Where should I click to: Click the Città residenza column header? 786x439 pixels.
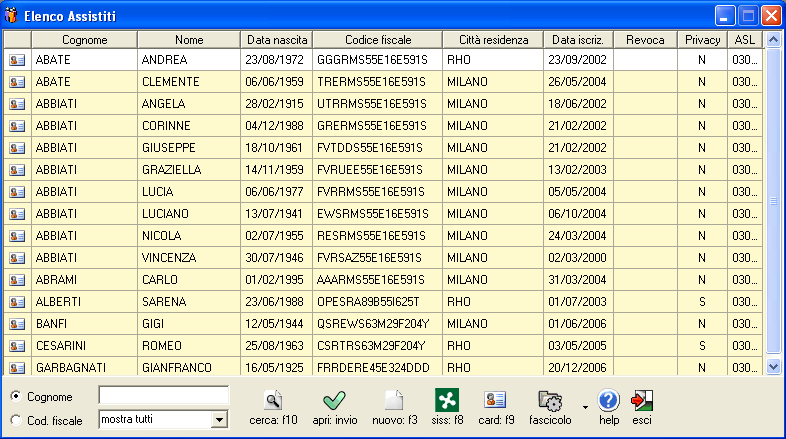pos(492,39)
